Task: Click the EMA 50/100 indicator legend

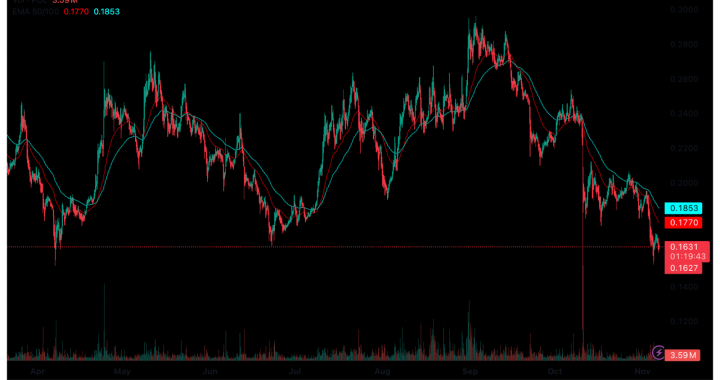Action: click(x=36, y=11)
